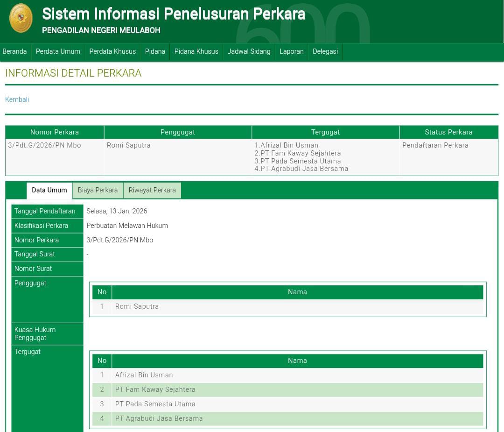Click the Sistem Informasi Penelusuran Perkara title

point(174,14)
